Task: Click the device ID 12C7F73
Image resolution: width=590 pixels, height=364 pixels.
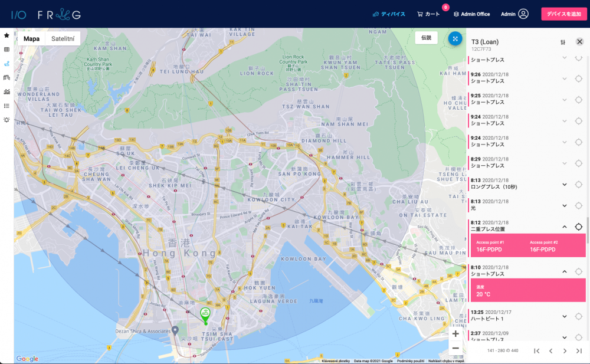Action: pos(481,49)
